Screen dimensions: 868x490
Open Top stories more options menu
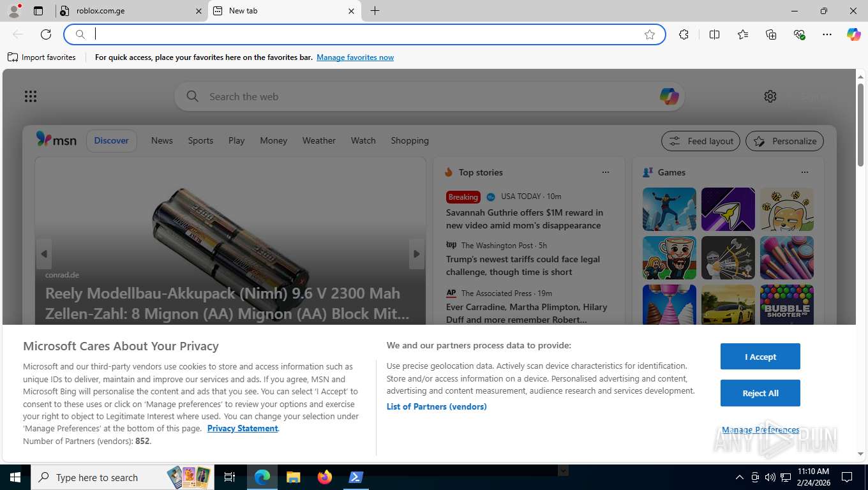tap(606, 172)
